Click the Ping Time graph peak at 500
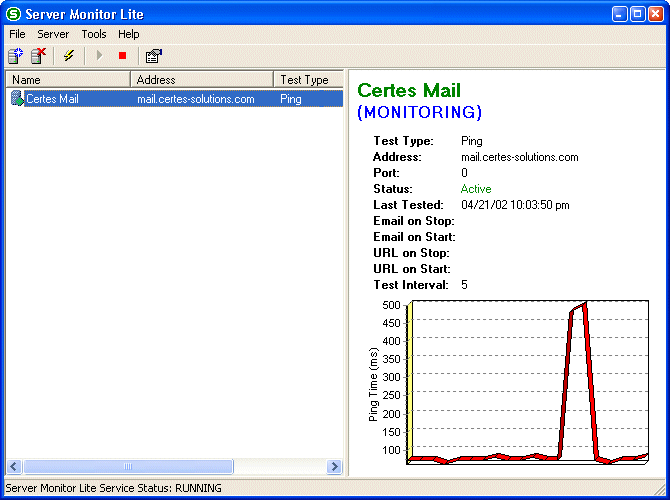This screenshot has height=500, width=670. (x=585, y=304)
